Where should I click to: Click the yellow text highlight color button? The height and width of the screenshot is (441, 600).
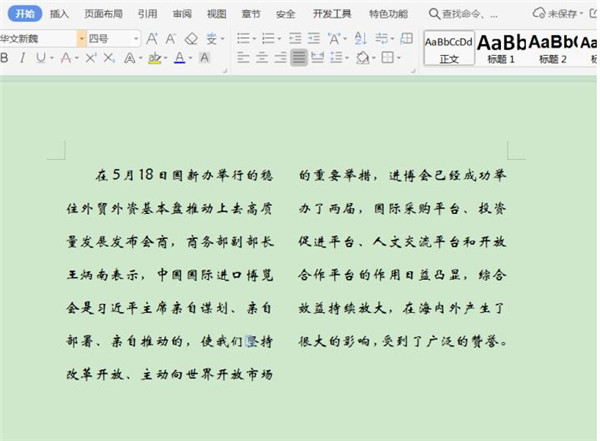(154, 59)
